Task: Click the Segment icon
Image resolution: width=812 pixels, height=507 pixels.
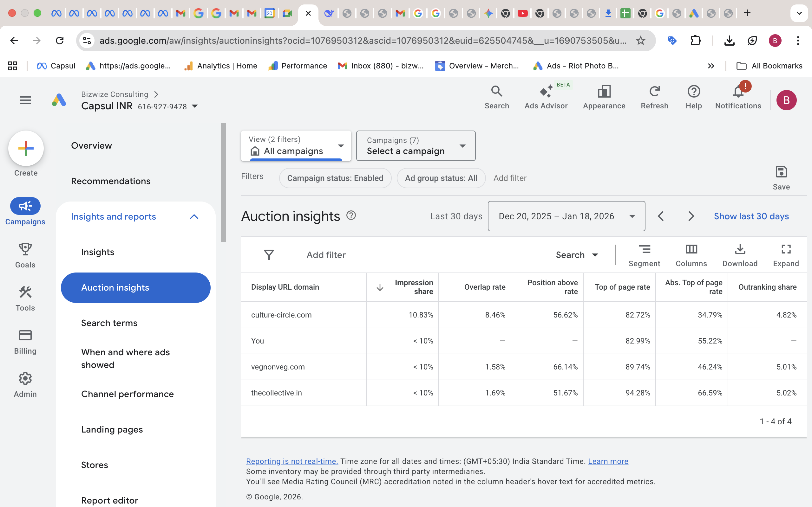Action: click(x=644, y=254)
